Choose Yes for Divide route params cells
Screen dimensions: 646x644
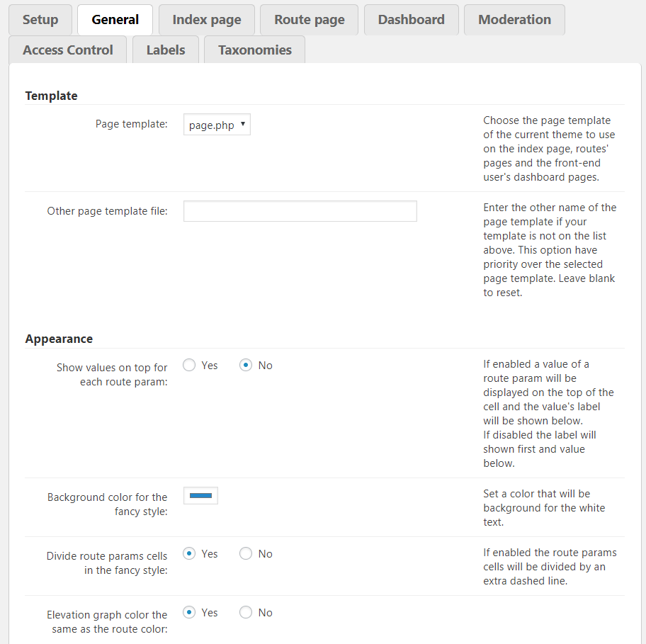[x=189, y=554]
